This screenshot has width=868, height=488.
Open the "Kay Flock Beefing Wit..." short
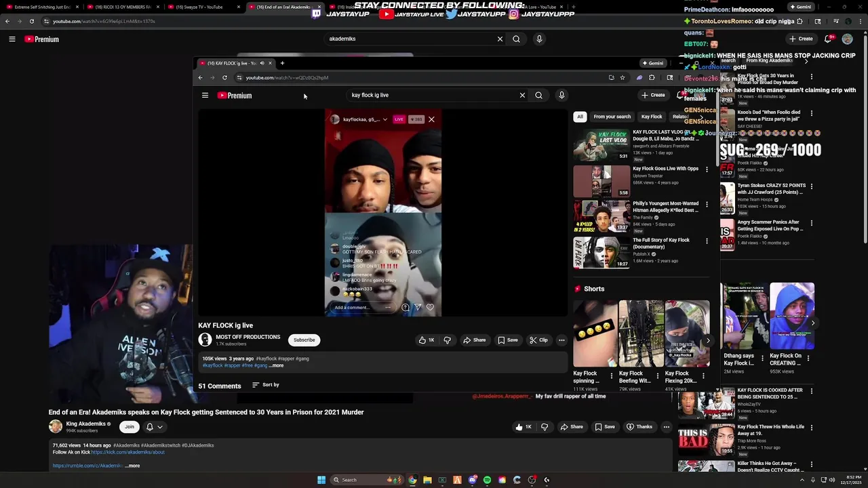642,334
